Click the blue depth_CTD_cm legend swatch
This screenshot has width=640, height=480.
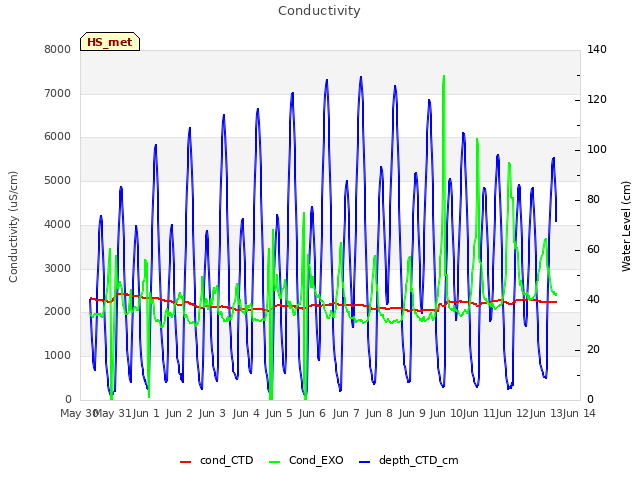(364, 462)
